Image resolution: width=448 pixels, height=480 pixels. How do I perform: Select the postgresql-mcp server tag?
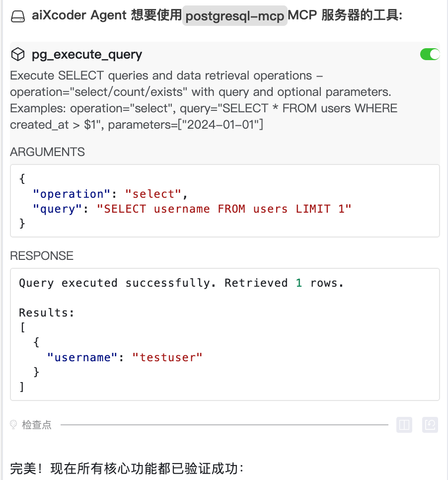234,15
